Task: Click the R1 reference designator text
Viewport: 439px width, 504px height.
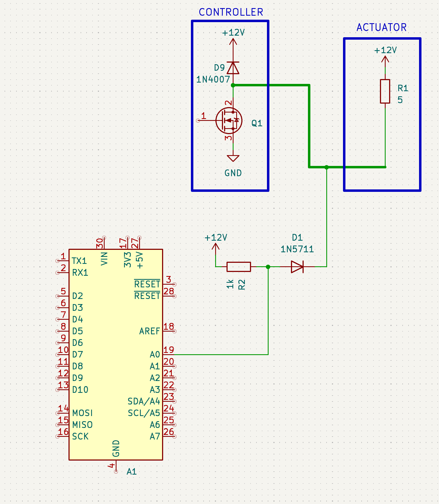Action: point(403,88)
